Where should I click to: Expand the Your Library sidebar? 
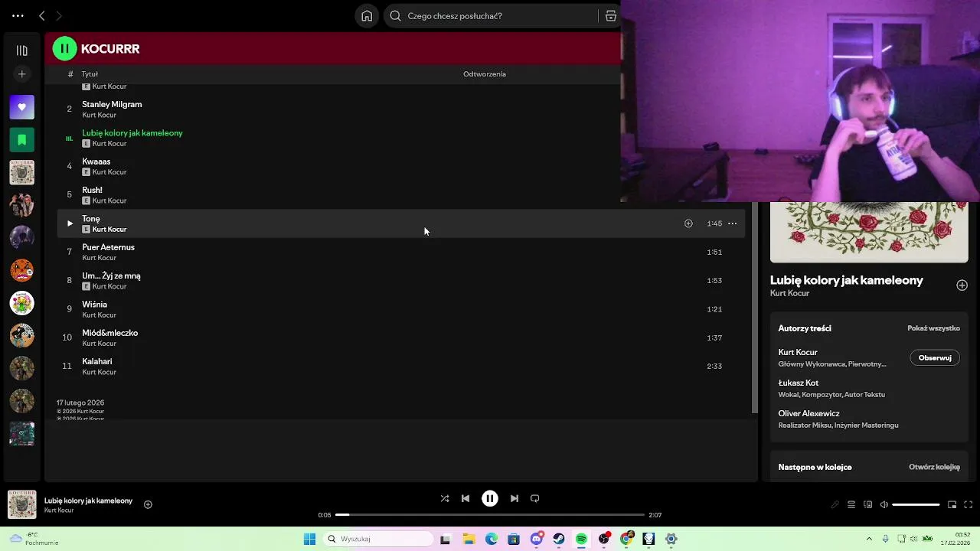(21, 51)
